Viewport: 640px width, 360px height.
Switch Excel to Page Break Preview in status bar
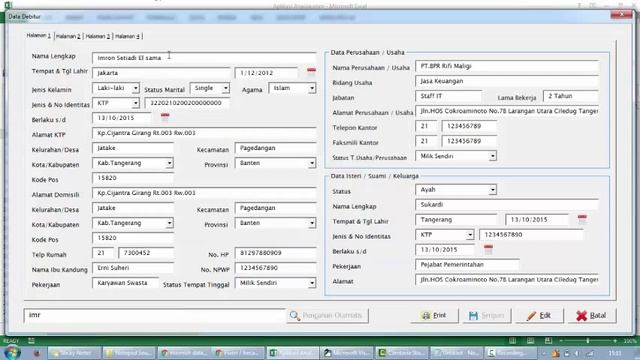[x=548, y=341]
